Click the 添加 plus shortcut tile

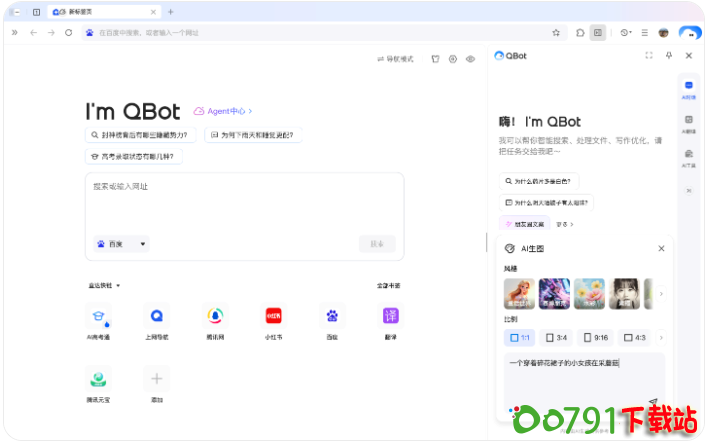click(156, 379)
